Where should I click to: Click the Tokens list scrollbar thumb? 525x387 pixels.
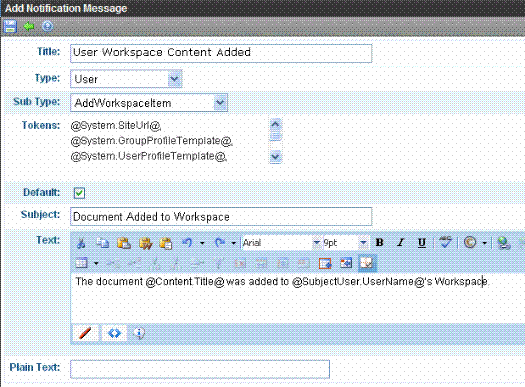pos(276,136)
